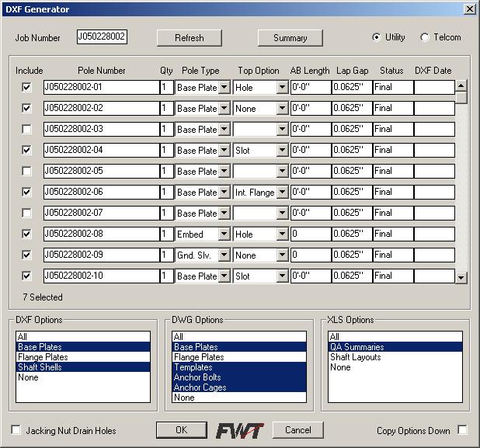
Task: Click the Cancel button
Action: coord(297,430)
